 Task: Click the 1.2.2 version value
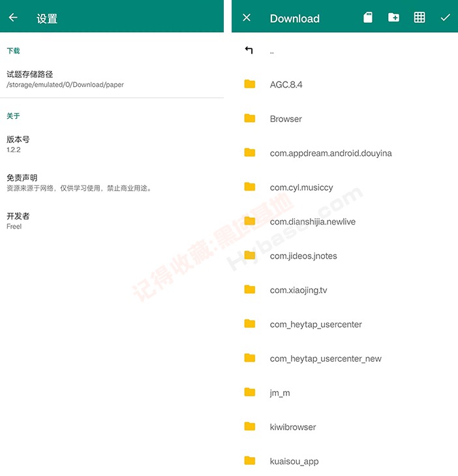click(14, 150)
